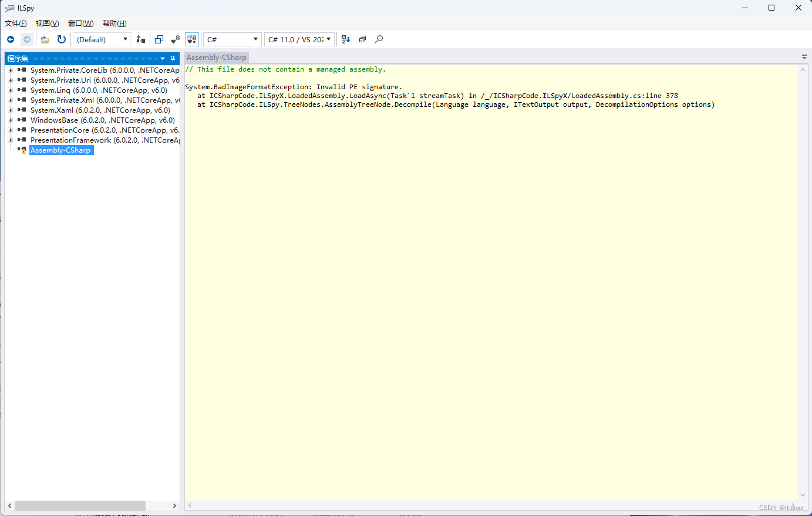The height and width of the screenshot is (516, 812).
Task: Toggle show internal APIs lock icon
Action: [176, 39]
